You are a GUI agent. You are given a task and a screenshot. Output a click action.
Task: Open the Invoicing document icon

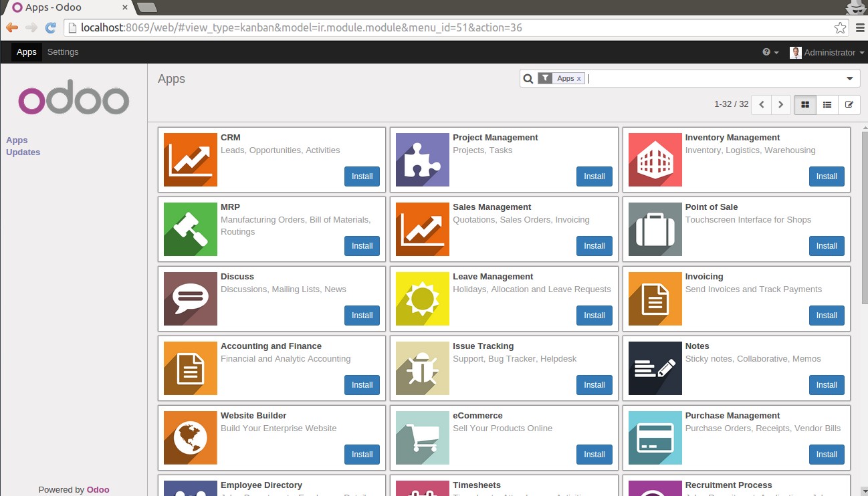point(655,299)
